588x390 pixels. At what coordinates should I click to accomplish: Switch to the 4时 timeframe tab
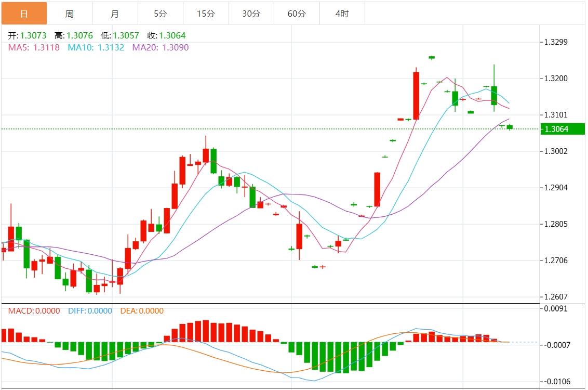tap(342, 14)
